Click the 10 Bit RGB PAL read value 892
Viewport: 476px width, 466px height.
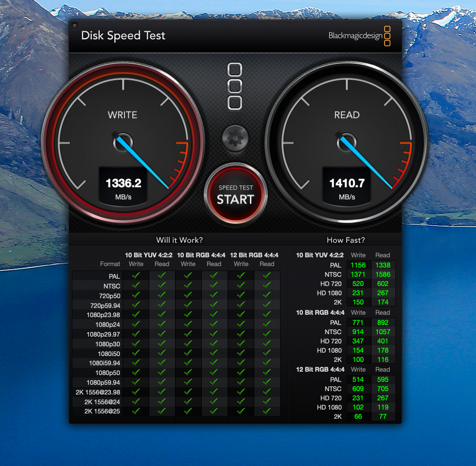pos(383,323)
